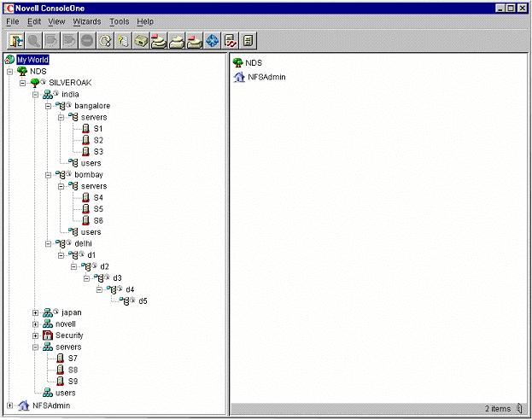The image size is (532, 420).
Task: Click the circular arrow refresh toolbar icon
Action: [105, 41]
